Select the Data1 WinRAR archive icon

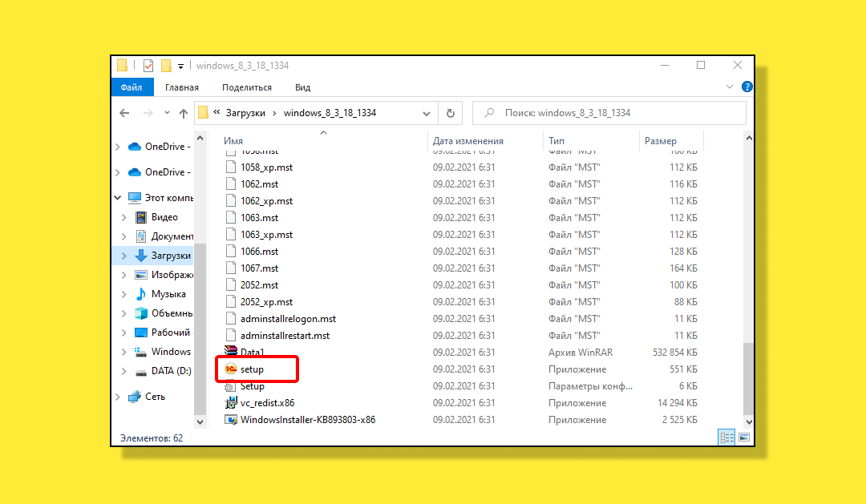pos(231,352)
